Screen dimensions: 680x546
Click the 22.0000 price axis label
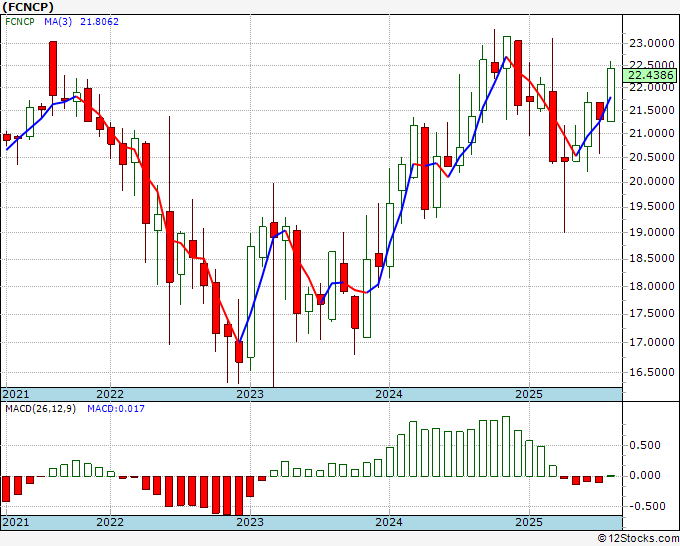click(652, 88)
